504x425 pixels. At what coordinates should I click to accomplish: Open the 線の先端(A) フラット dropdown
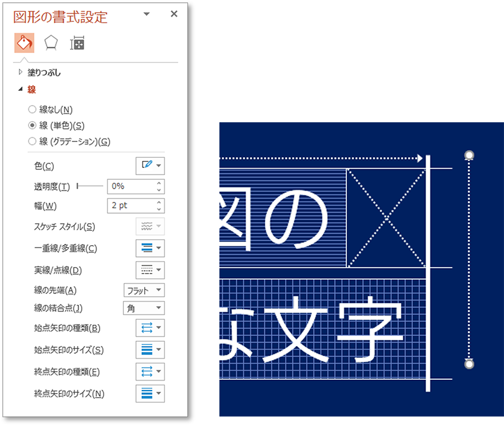pos(144,290)
